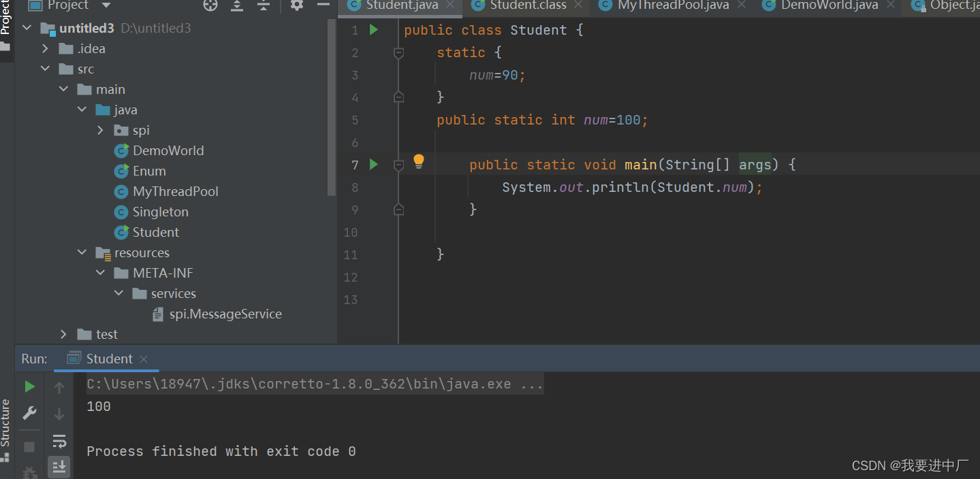Viewport: 980px width, 479px height.
Task: Collapse the services folder
Action: click(119, 294)
